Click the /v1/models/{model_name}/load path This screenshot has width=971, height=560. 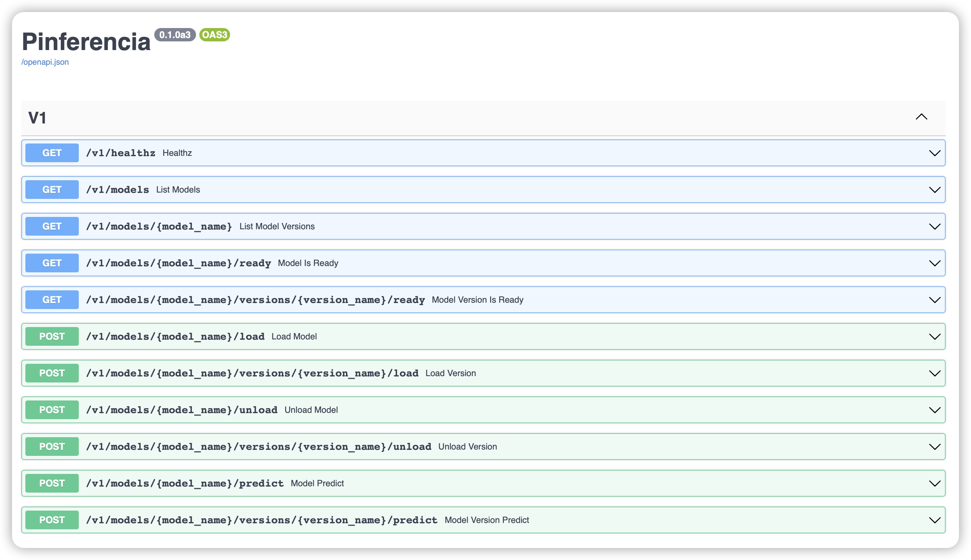tap(175, 336)
